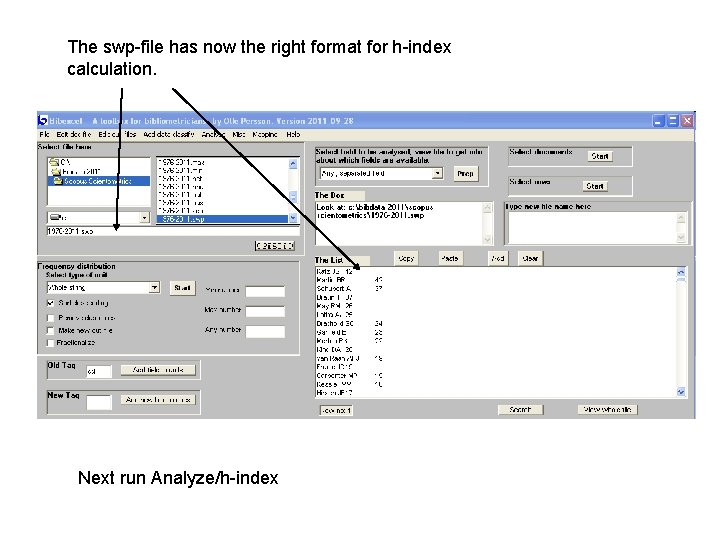Open the Edit doc file menu
Image resolution: width=720 pixels, height=540 pixels.
73,134
